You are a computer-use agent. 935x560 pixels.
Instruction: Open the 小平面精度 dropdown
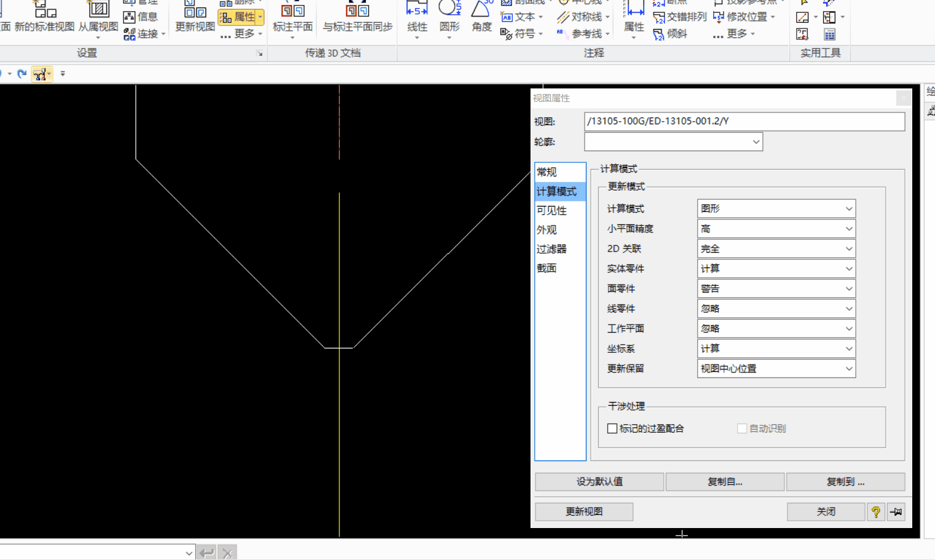click(776, 229)
